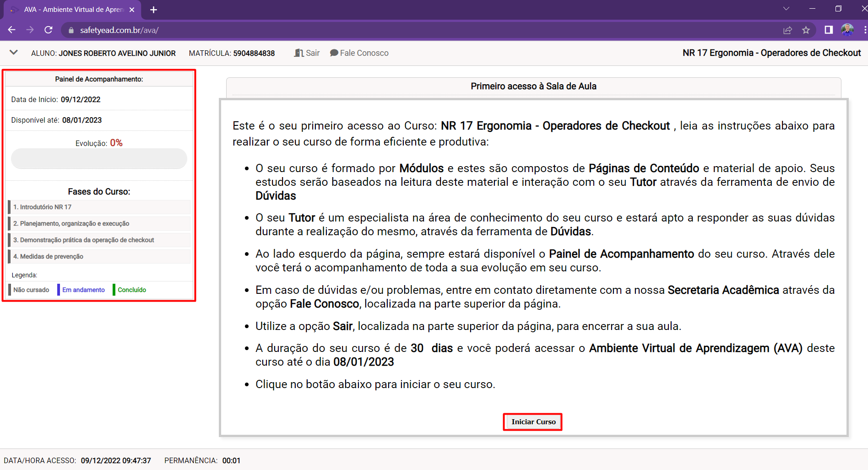Open Fale Conosco link text
This screenshot has height=470, width=868.
(364, 53)
